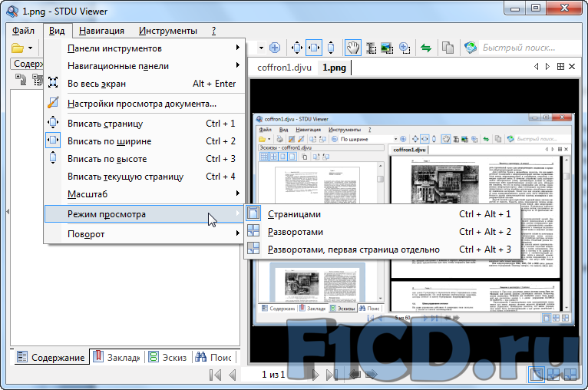The width and height of the screenshot is (588, 390).
Task: Open the Навигация menu
Action: point(101,31)
